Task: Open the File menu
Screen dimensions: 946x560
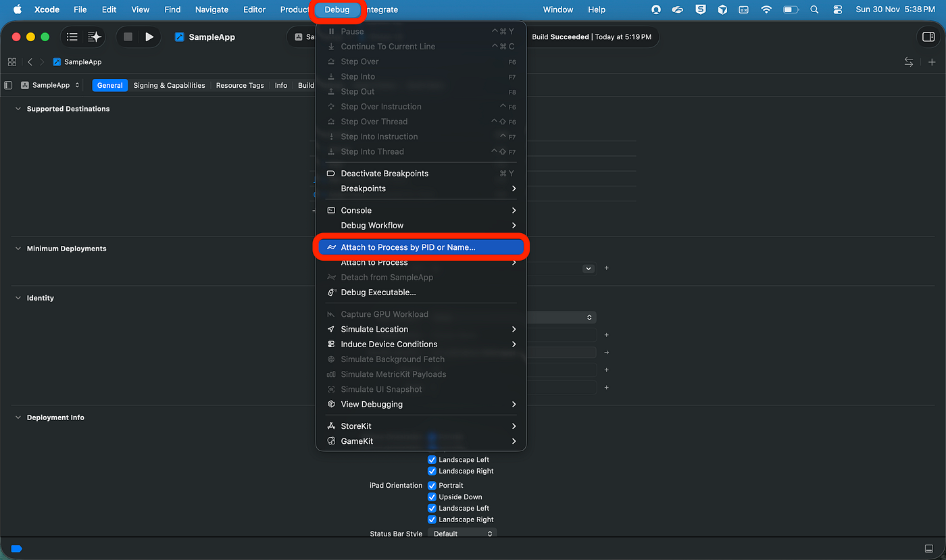Action: click(80, 9)
